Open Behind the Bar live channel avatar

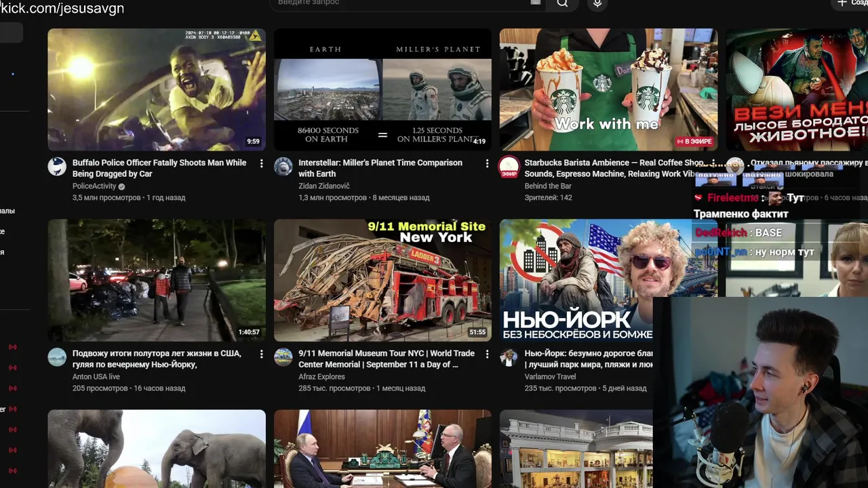pos(509,167)
